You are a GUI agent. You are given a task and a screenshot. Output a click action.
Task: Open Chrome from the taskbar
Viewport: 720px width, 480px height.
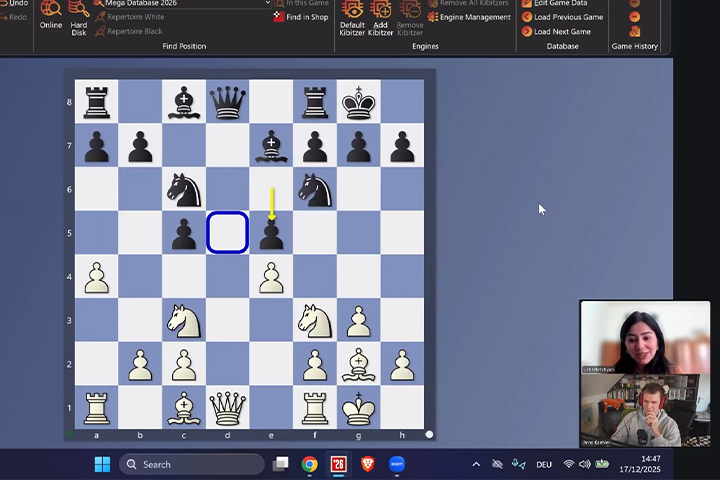[310, 464]
